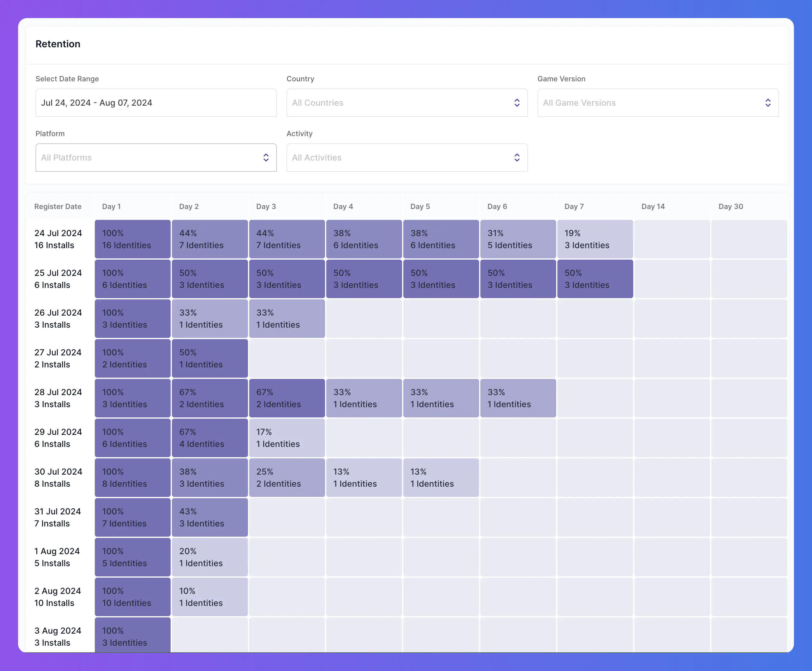This screenshot has width=812, height=671.
Task: Click 25 Jul Day 7 50% cell
Action: pos(595,279)
